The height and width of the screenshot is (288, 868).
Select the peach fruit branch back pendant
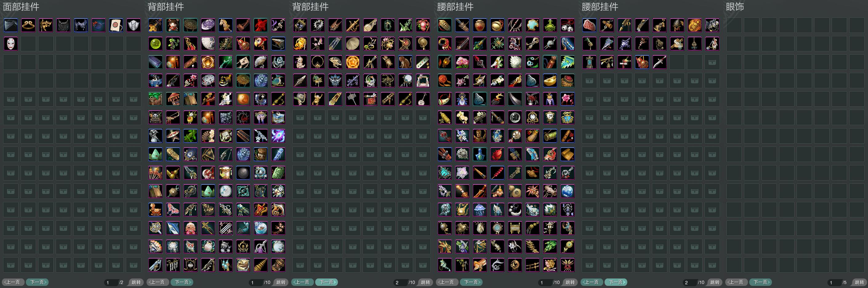click(423, 25)
